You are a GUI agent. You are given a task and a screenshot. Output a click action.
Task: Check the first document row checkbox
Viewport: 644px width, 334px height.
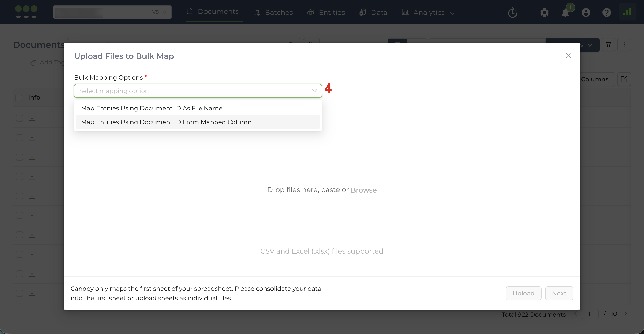19,118
